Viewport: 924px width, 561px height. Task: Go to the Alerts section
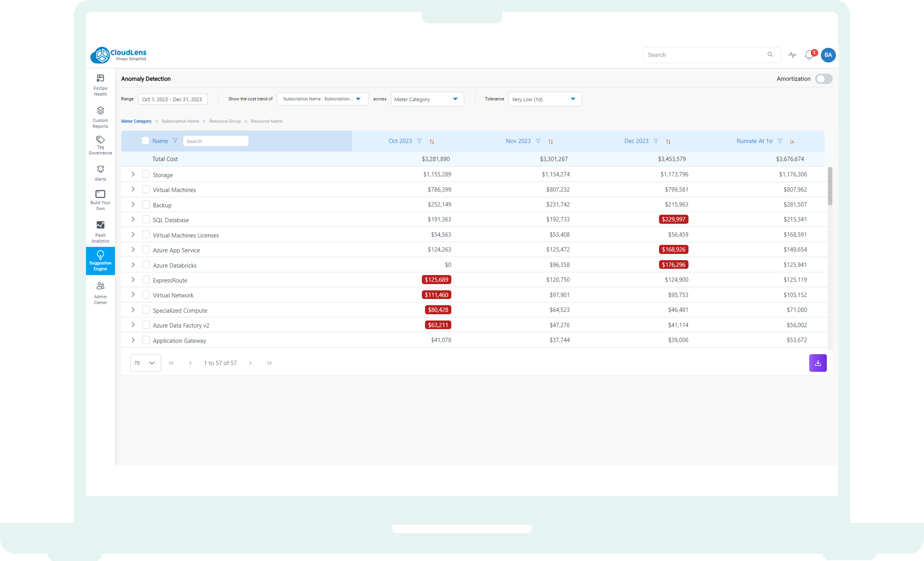(x=100, y=172)
